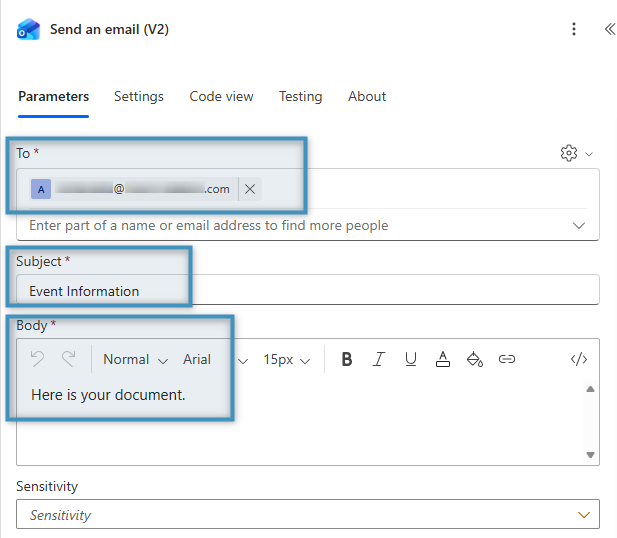The height and width of the screenshot is (538, 617).
Task: Open the background highlight color picker
Action: [x=475, y=359]
